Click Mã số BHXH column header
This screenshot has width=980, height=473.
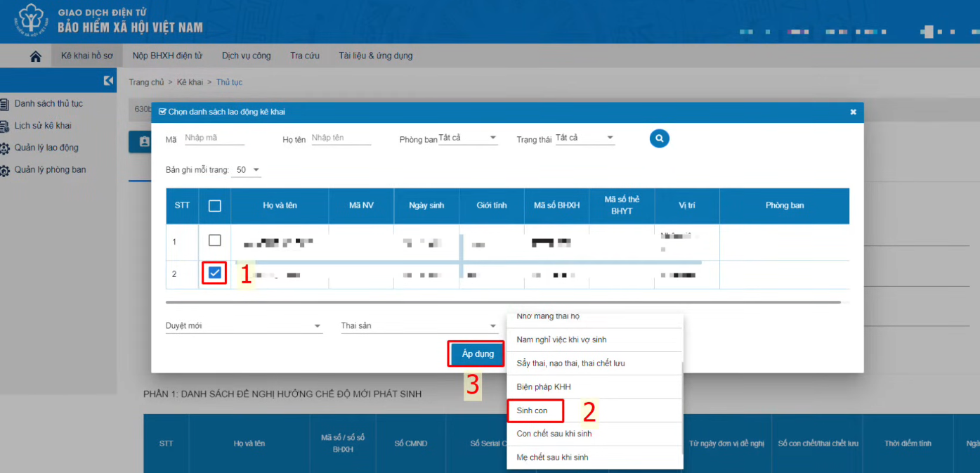556,206
